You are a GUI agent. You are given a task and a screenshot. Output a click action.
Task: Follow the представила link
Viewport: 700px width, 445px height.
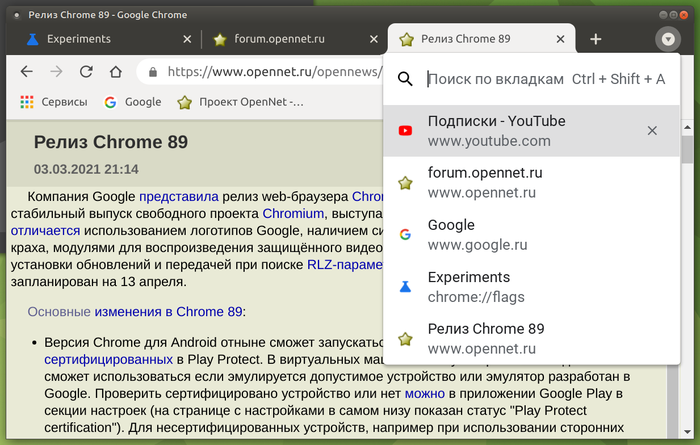point(179,197)
